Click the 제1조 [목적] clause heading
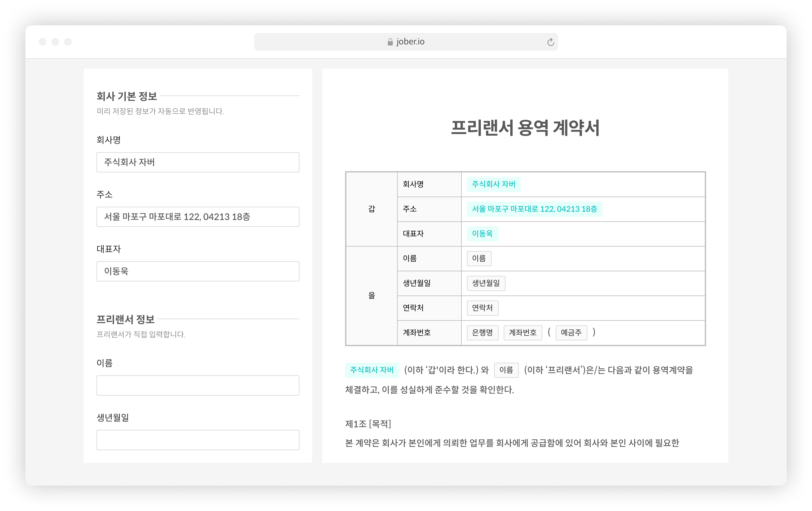The height and width of the screenshot is (511, 812). click(368, 424)
